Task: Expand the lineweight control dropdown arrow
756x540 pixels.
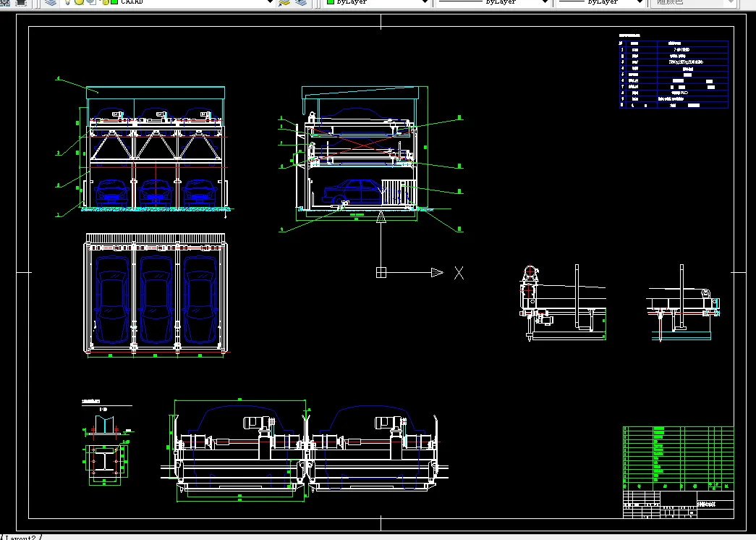Action: pos(640,2)
